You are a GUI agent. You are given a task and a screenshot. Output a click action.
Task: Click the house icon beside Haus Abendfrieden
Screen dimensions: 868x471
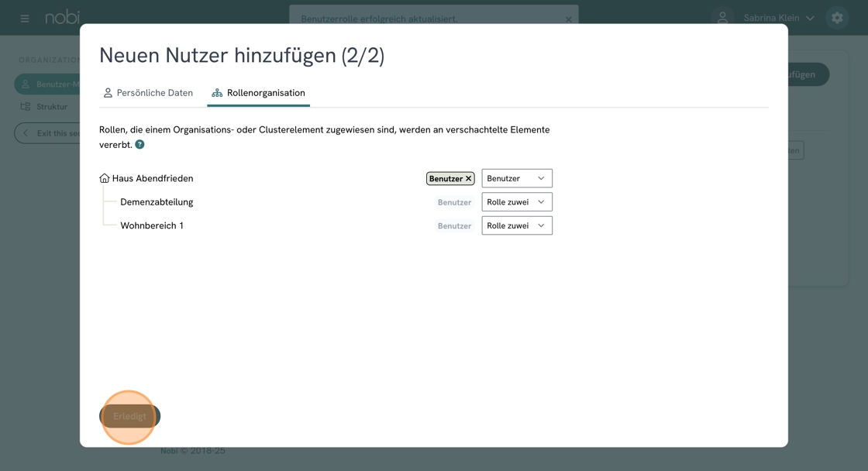[105, 178]
